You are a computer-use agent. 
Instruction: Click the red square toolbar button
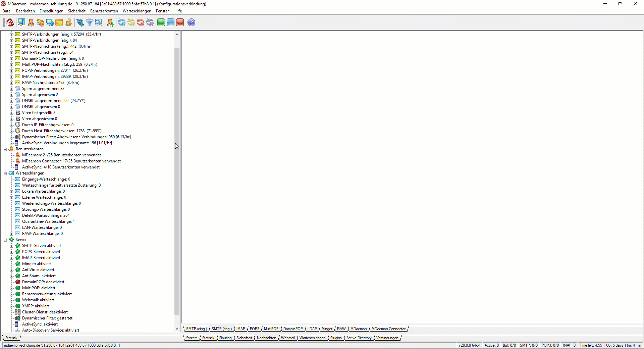point(180,22)
